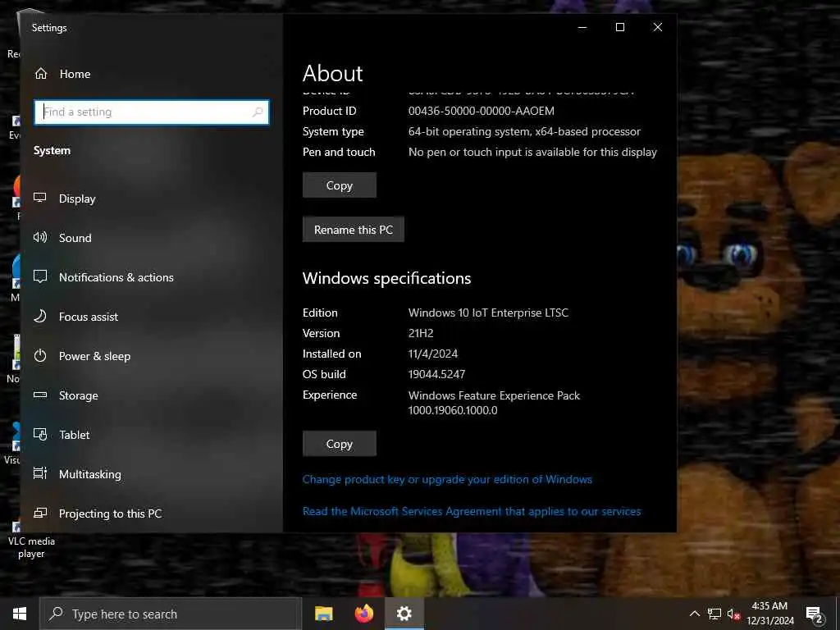The image size is (840, 630).
Task: Click the System type value text
Action: 524,132
